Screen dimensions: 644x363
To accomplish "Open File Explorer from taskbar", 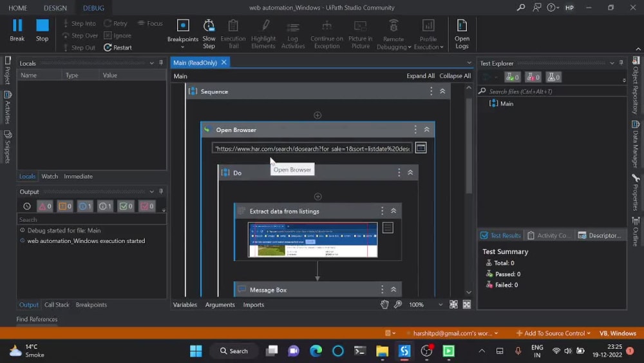I will coord(382,351).
